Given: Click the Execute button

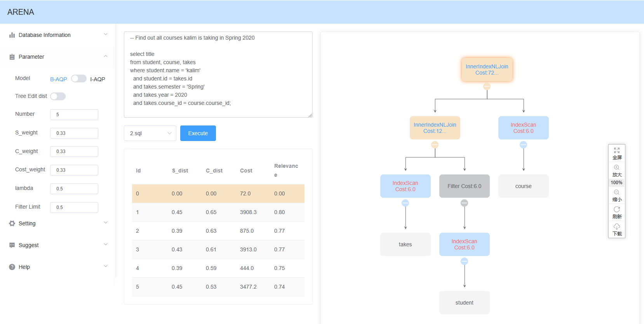Looking at the screenshot, I should (x=198, y=133).
